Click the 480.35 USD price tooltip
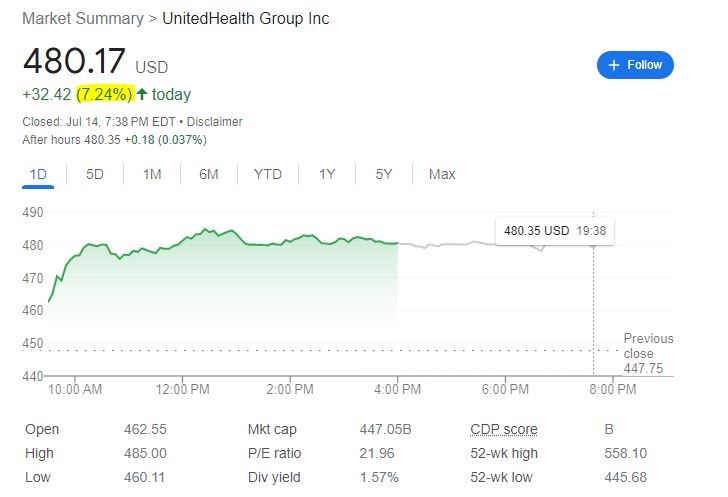 pos(555,231)
